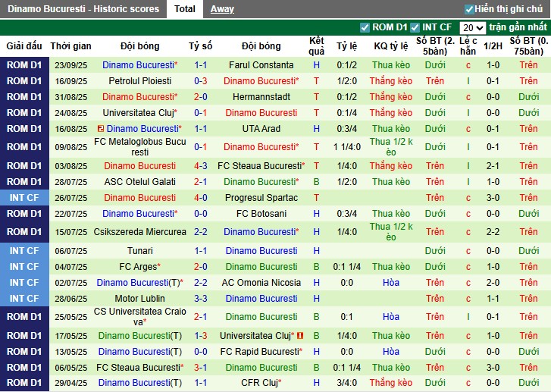Viewport: 551px width, 392px height.
Task: Click red card icon next to Universitatea Cluj
Action: pyautogui.click(x=300, y=336)
